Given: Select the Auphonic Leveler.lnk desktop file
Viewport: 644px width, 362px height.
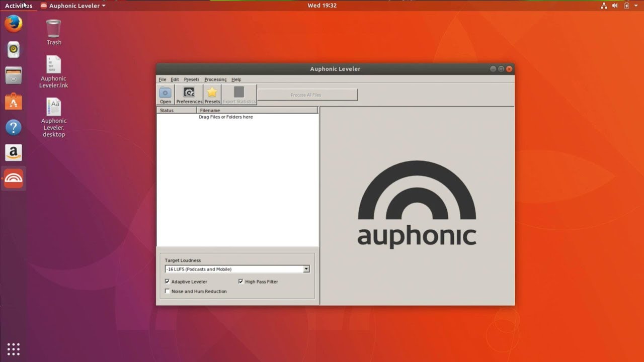Looking at the screenshot, I should click(54, 71).
